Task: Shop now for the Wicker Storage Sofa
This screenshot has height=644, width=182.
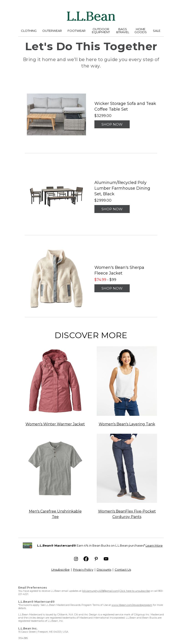Action: click(x=112, y=124)
